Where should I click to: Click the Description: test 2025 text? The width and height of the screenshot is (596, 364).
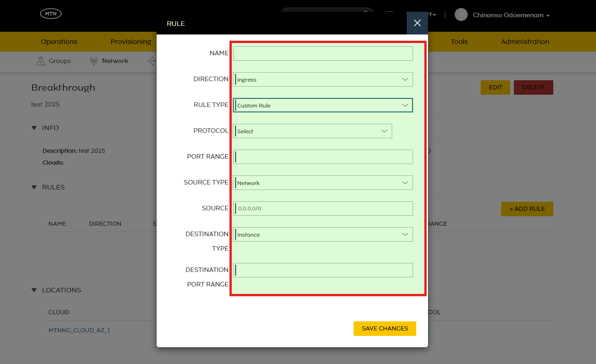74,151
